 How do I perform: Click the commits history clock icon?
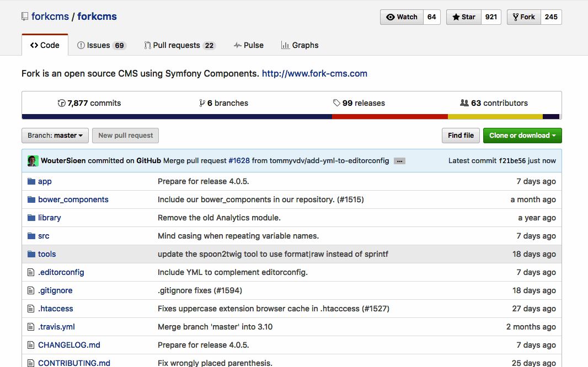click(x=62, y=103)
